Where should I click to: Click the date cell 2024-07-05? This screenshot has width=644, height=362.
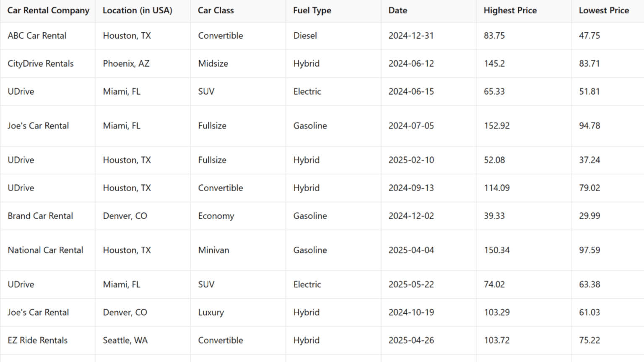(x=411, y=126)
